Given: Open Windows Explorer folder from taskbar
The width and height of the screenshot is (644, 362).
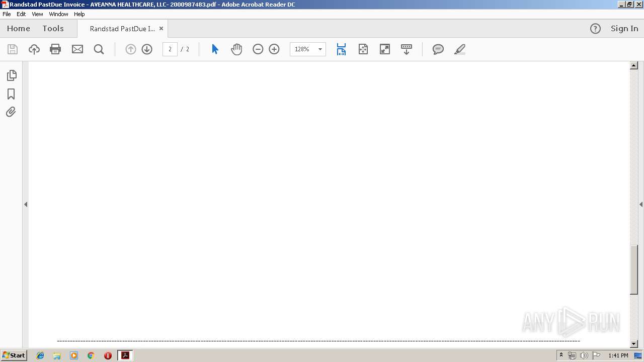Looking at the screenshot, I should 57,355.
